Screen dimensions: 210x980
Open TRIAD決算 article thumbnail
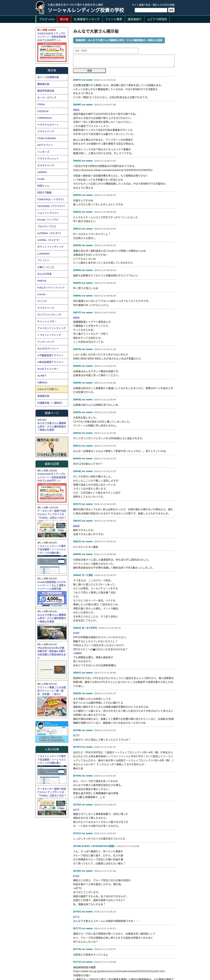[x=52, y=670]
